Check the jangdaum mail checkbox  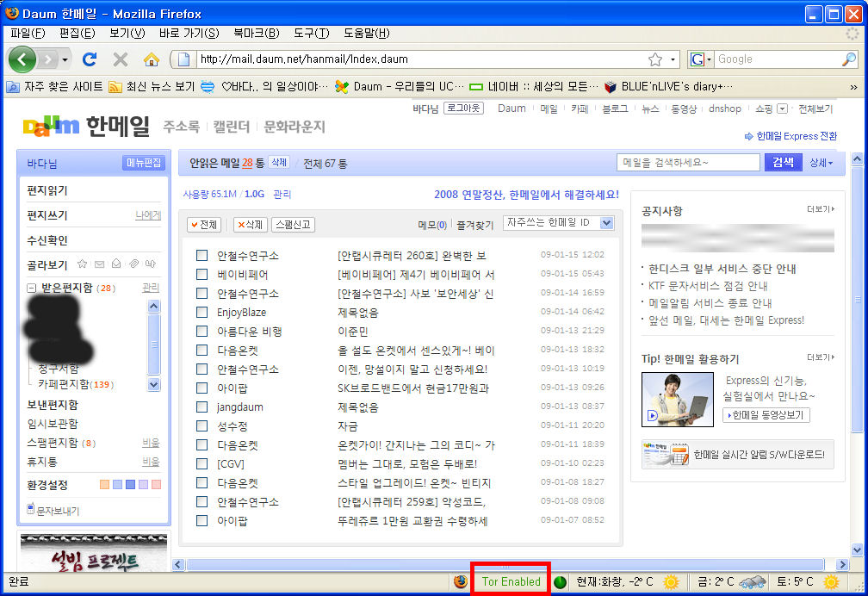[202, 407]
